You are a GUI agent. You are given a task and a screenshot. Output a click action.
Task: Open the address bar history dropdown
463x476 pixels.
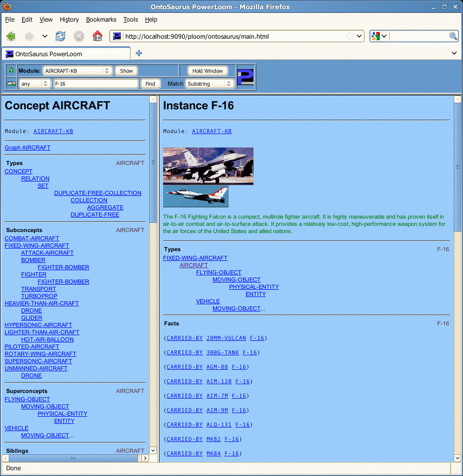pyautogui.click(x=359, y=36)
